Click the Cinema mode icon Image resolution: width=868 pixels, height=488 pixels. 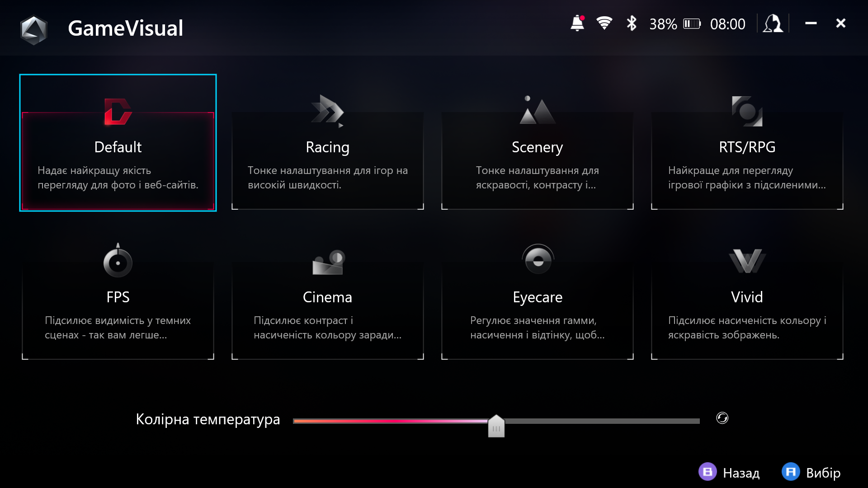point(328,262)
